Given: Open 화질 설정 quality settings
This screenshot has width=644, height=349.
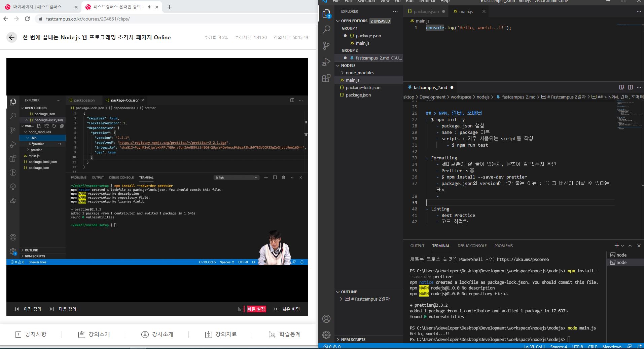Looking at the screenshot, I should pyautogui.click(x=252, y=309).
